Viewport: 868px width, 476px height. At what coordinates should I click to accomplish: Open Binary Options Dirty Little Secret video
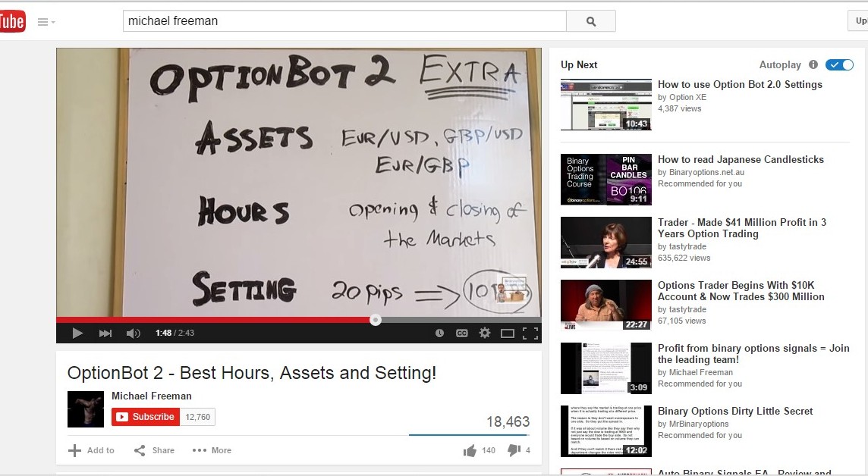[735, 412]
